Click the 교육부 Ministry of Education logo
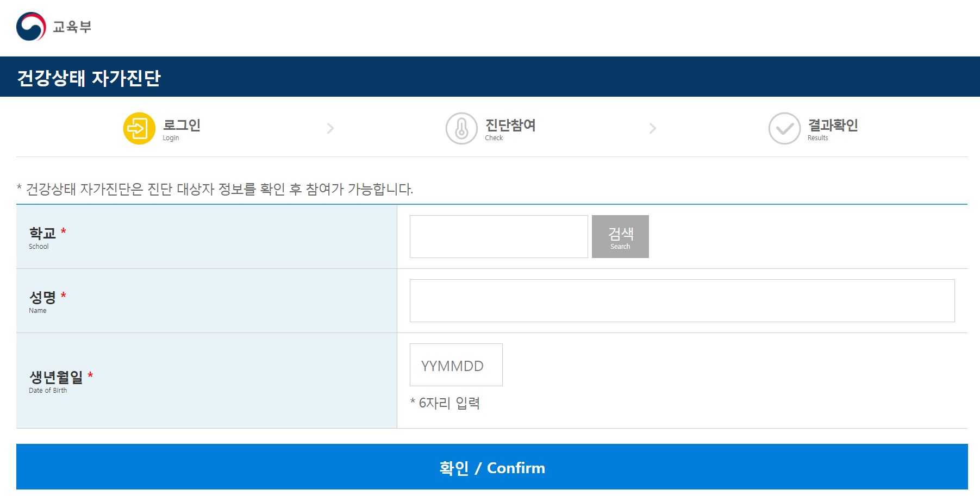Viewport: 980px width, 496px height. tap(53, 27)
